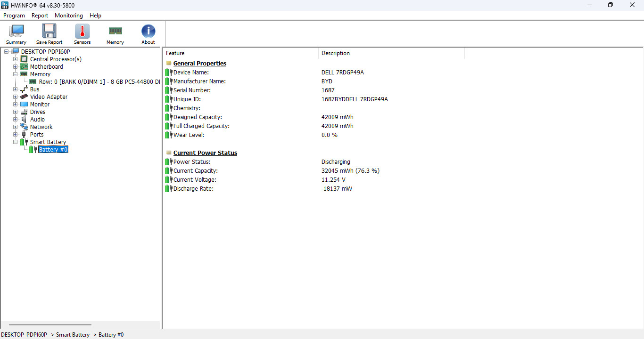Select Row: 0 BANK 0/DIMM 1 memory item
Screen dimensions: 644x339
coord(99,82)
